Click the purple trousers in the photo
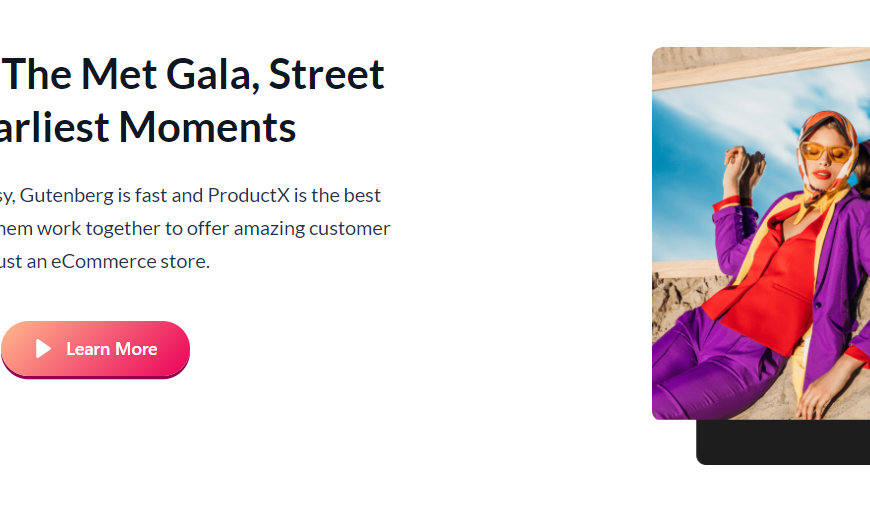Image resolution: width=870 pixels, height=517 pixels. click(720, 370)
